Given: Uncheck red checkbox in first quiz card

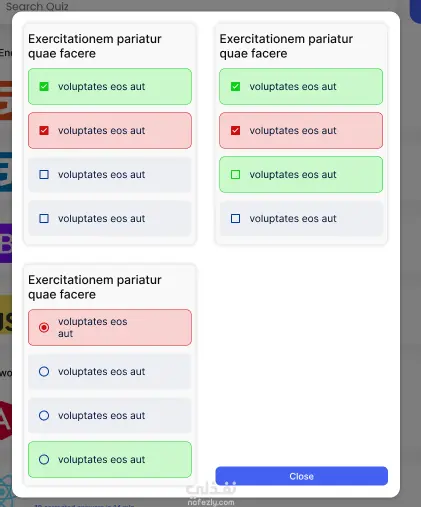Looking at the screenshot, I should click(x=44, y=131).
